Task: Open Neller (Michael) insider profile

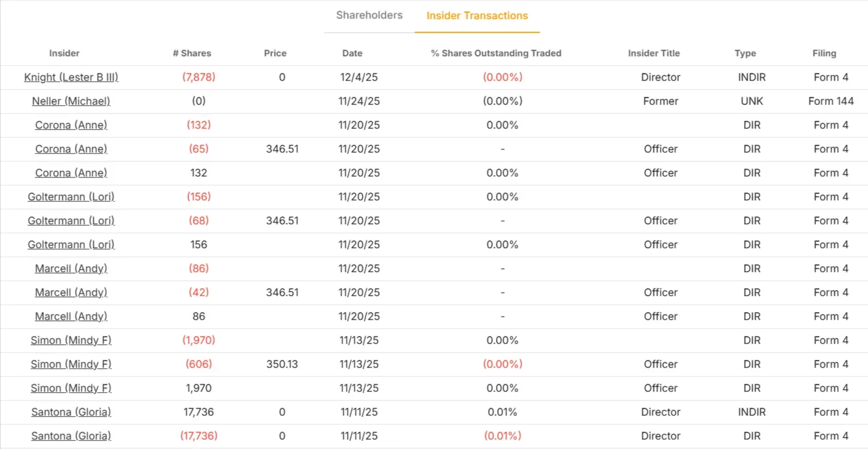Action: [x=72, y=101]
